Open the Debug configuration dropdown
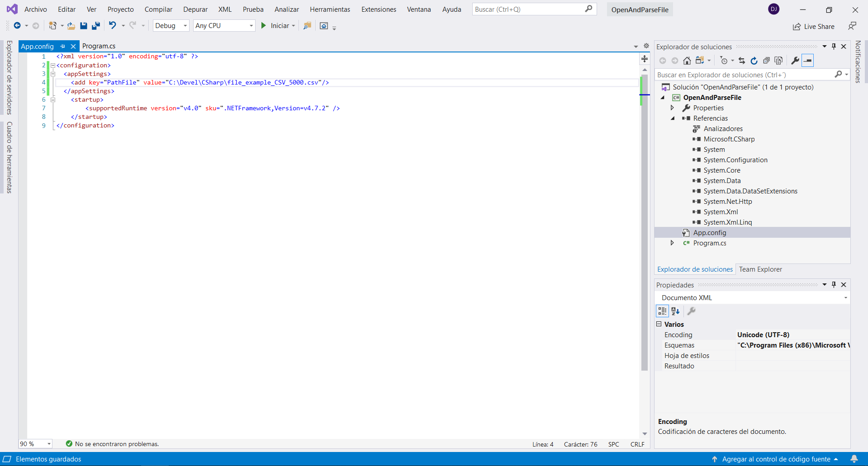The image size is (868, 466). coord(171,26)
